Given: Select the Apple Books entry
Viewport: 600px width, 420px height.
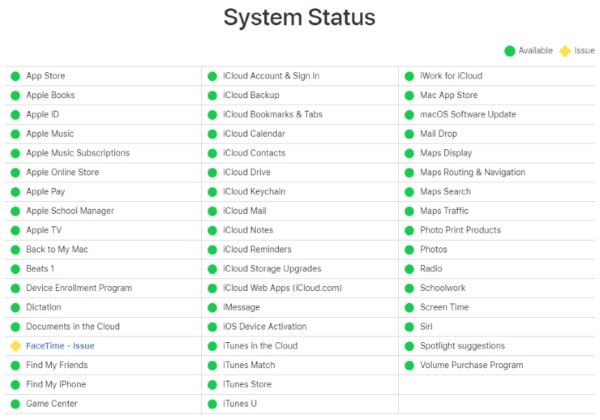Looking at the screenshot, I should point(51,95).
